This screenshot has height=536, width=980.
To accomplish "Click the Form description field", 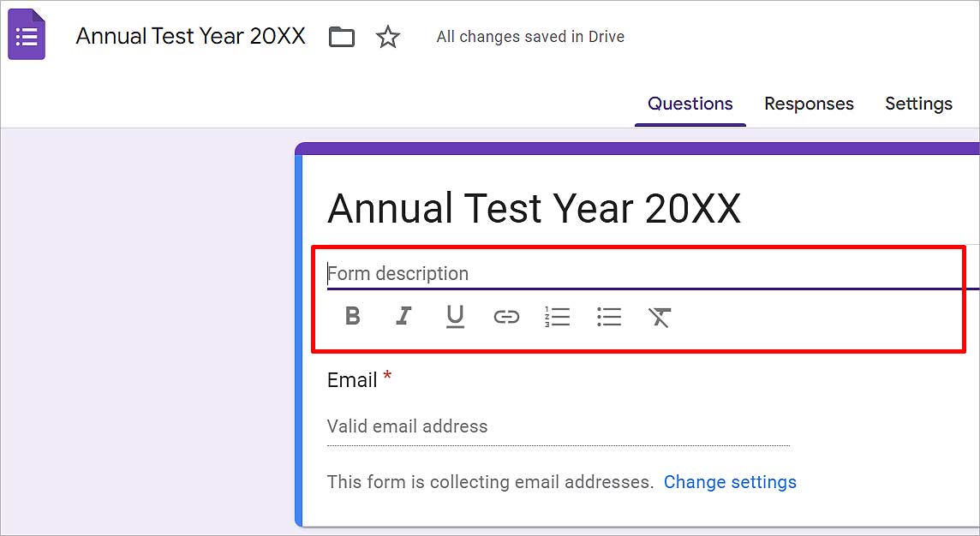I will [x=653, y=274].
